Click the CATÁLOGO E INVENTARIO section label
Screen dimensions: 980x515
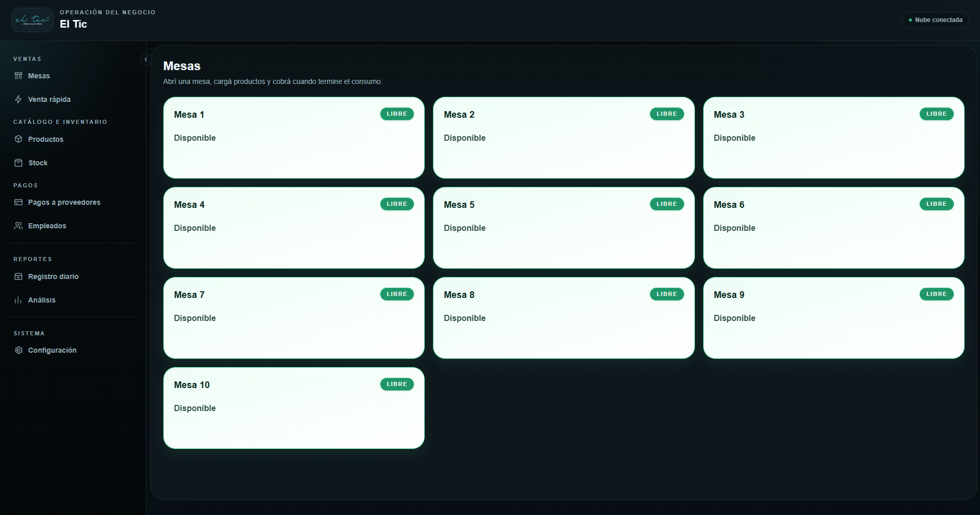coord(60,122)
